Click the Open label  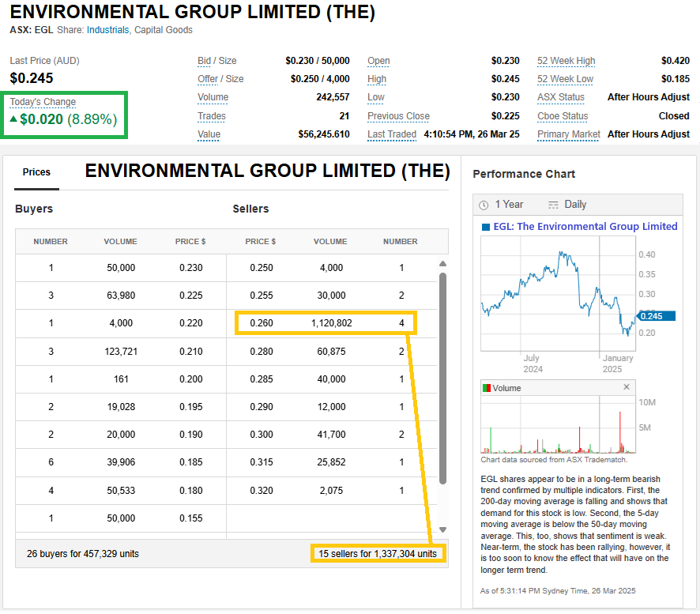click(x=378, y=61)
